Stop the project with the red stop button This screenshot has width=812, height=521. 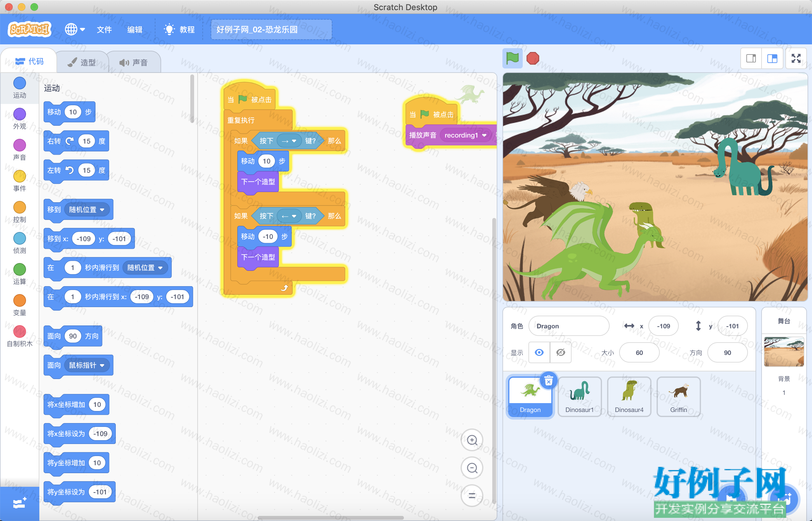coord(533,59)
